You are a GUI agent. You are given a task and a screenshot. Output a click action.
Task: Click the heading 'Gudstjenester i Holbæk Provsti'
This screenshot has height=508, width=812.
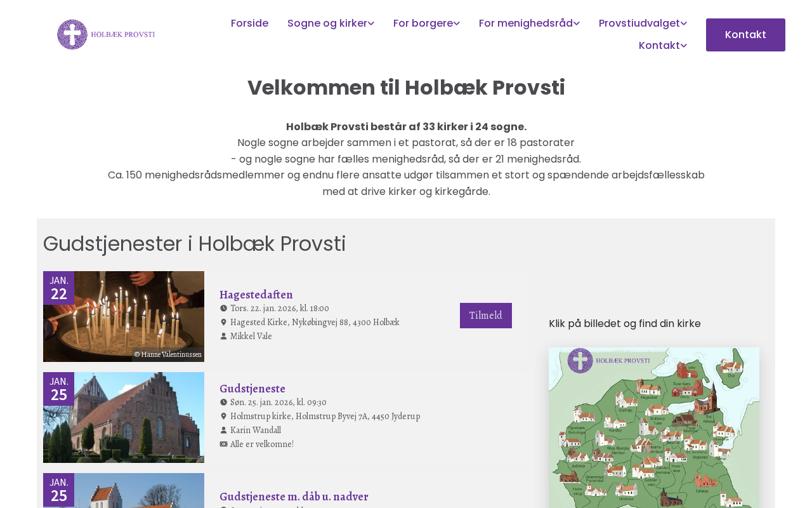194,244
